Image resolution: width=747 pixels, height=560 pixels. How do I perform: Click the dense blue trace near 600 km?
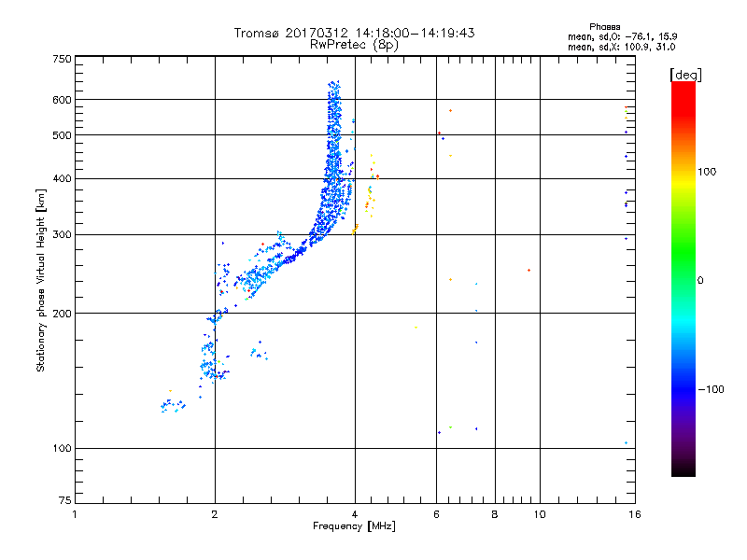coord(334,100)
